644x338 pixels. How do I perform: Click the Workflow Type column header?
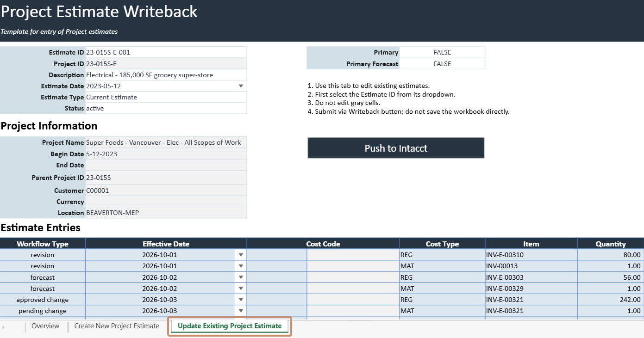pos(43,244)
